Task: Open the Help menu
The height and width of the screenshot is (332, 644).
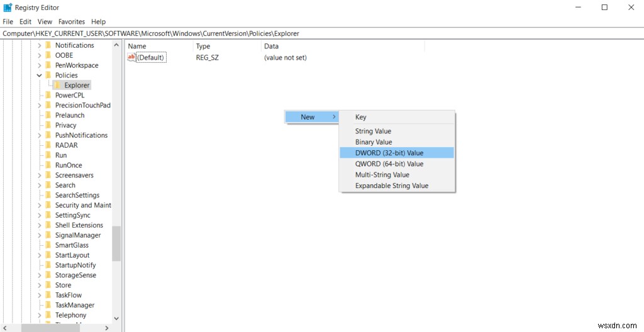Action: [98, 21]
